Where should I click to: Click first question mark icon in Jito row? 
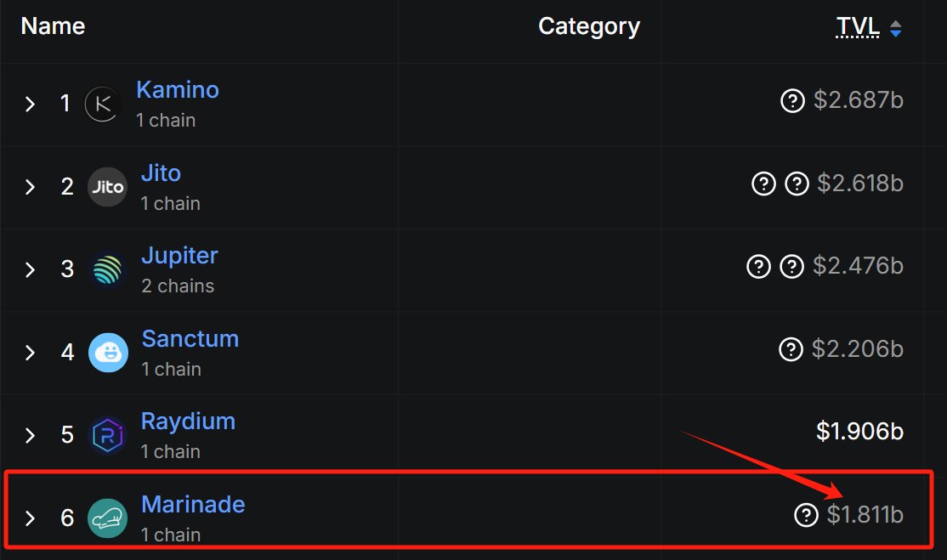[x=763, y=184]
